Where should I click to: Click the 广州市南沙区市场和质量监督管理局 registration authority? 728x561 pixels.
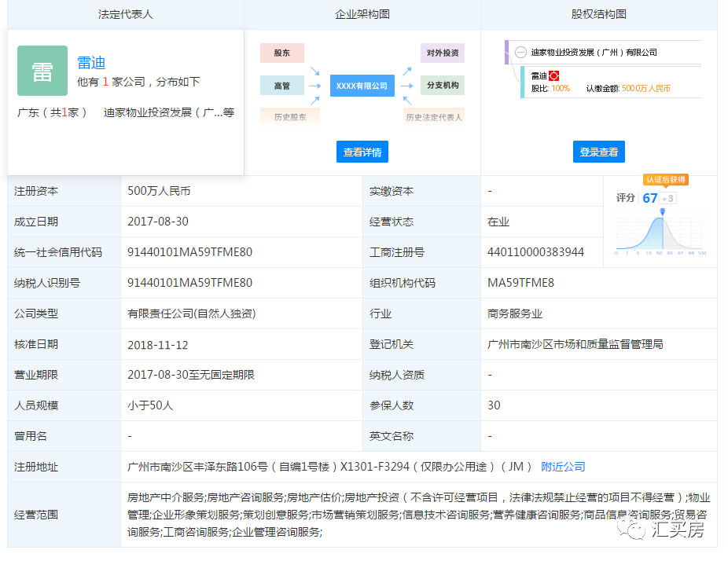[575, 344]
